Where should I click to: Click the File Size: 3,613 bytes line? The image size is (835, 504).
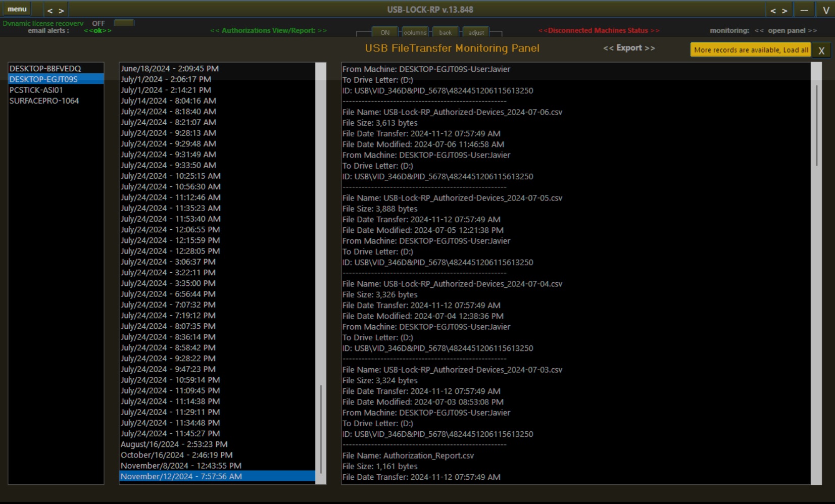coord(380,123)
